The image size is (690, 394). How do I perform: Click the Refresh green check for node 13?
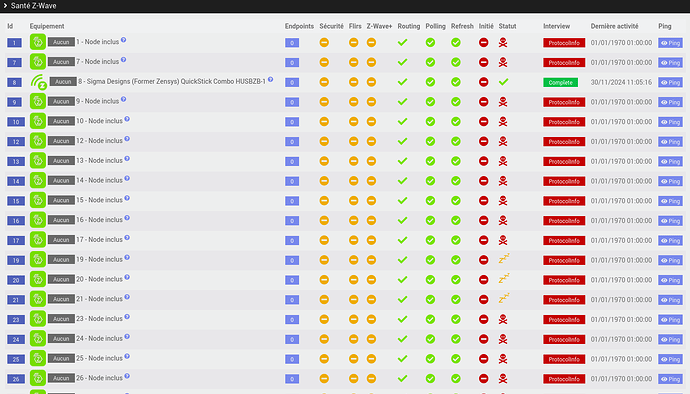pyautogui.click(x=456, y=161)
